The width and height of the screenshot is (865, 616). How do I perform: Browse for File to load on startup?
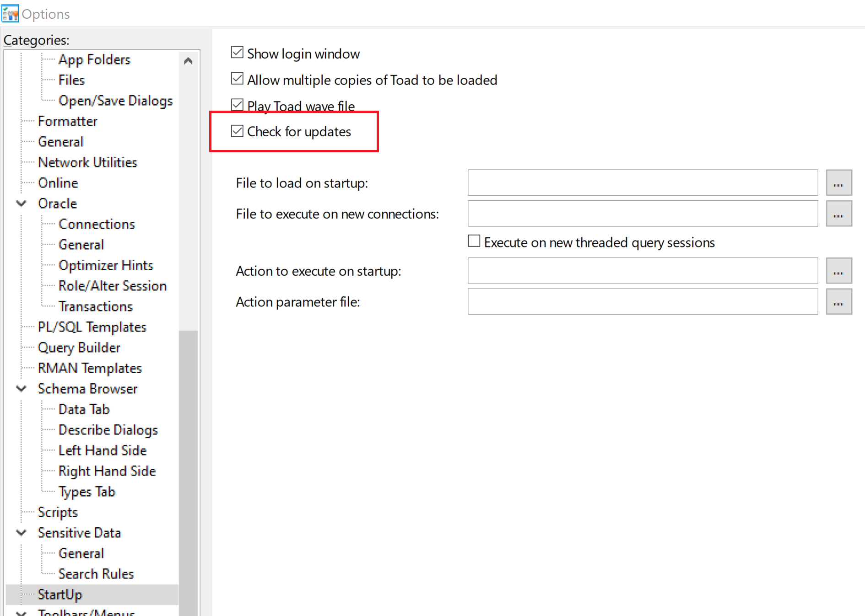click(838, 183)
